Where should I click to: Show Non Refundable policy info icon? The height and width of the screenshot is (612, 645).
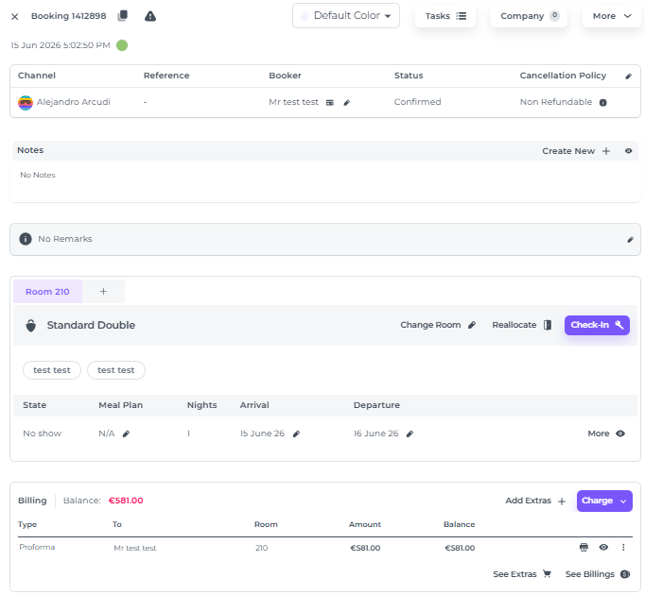603,102
